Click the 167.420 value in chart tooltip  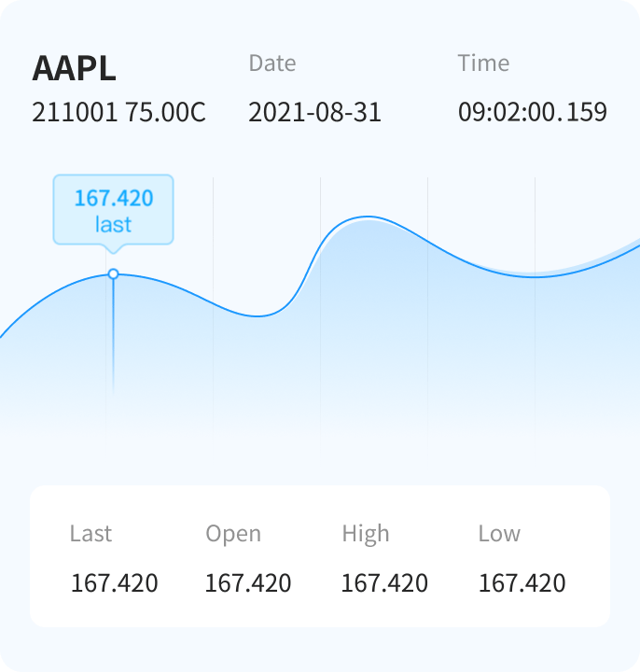[113, 198]
